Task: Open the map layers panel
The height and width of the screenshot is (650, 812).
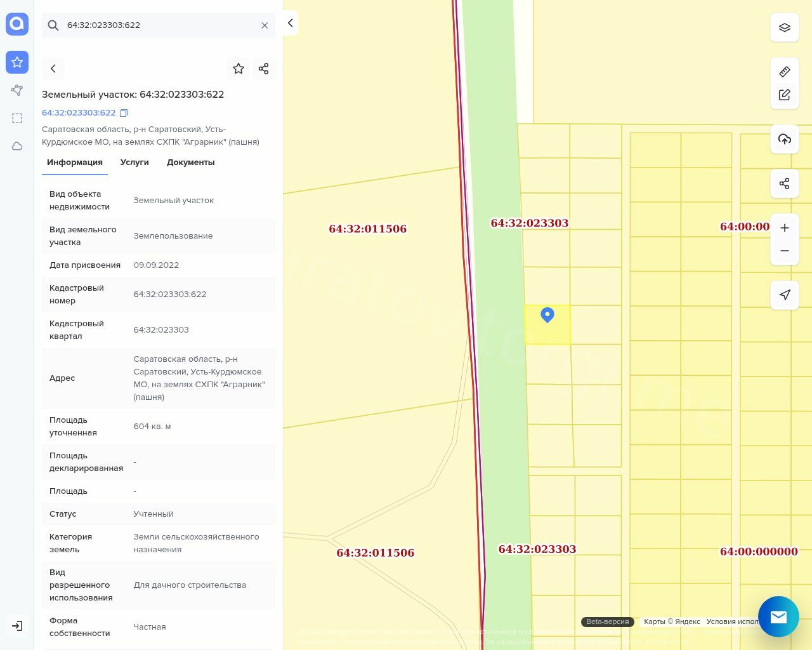Action: tap(784, 28)
